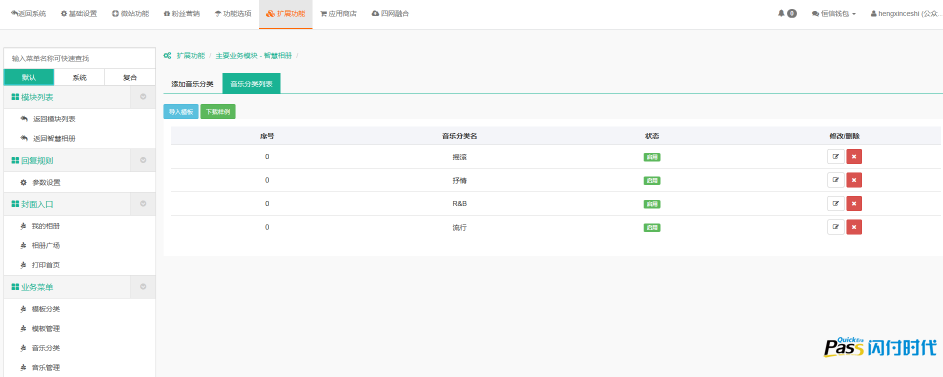The width and height of the screenshot is (943, 377).
Task: Toggle the 启用 status badge for 流行
Action: point(652,227)
